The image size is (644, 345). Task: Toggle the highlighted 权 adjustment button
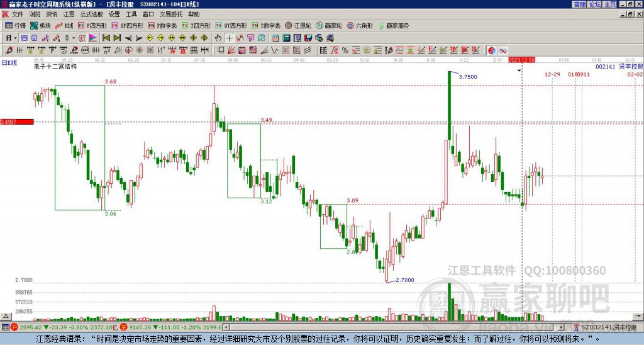82,38
